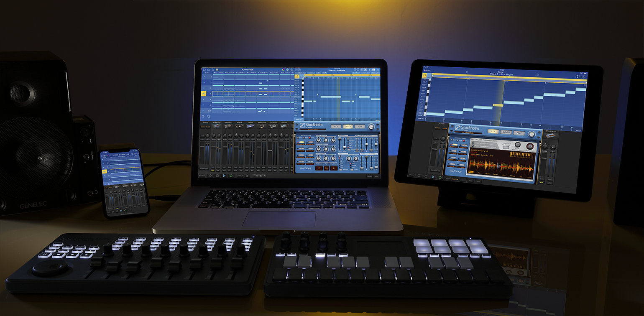Open the Madrid gadget thumbnail in laptop mixer
644x316 pixels.
click(x=239, y=126)
